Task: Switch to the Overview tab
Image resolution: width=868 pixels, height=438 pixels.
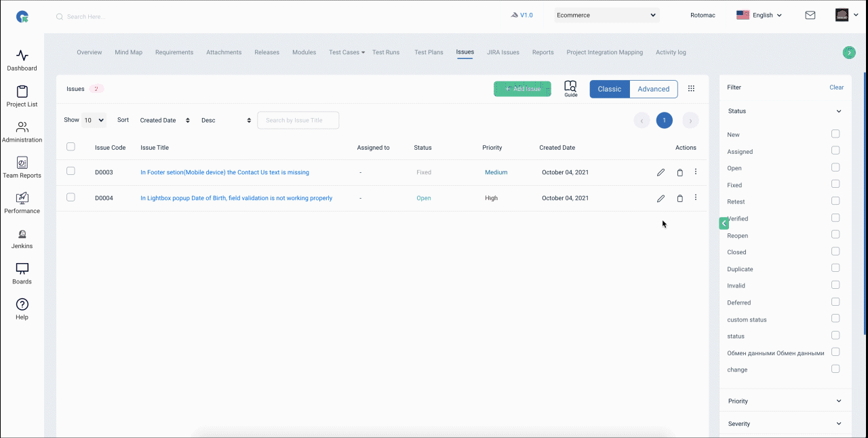Action: pyautogui.click(x=90, y=52)
